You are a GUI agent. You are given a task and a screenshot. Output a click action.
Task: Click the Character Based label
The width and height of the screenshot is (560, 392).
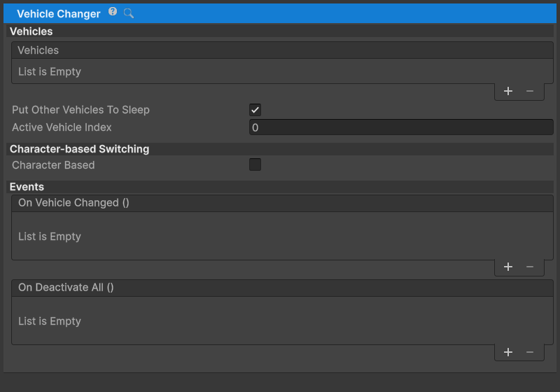53,165
